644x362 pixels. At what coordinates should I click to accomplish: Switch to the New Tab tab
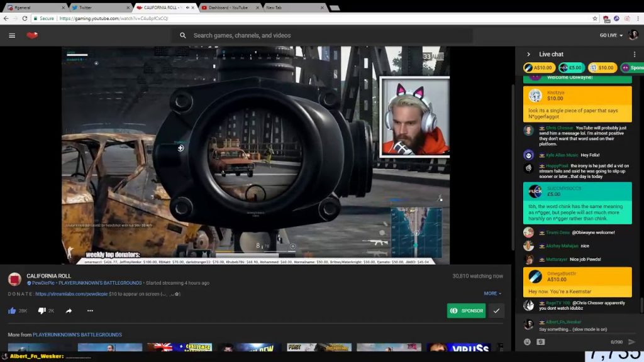click(x=294, y=8)
